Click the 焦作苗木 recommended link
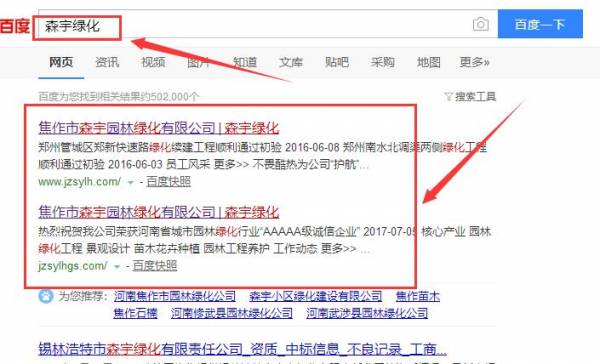This screenshot has height=364, width=600. pyautogui.click(x=418, y=296)
